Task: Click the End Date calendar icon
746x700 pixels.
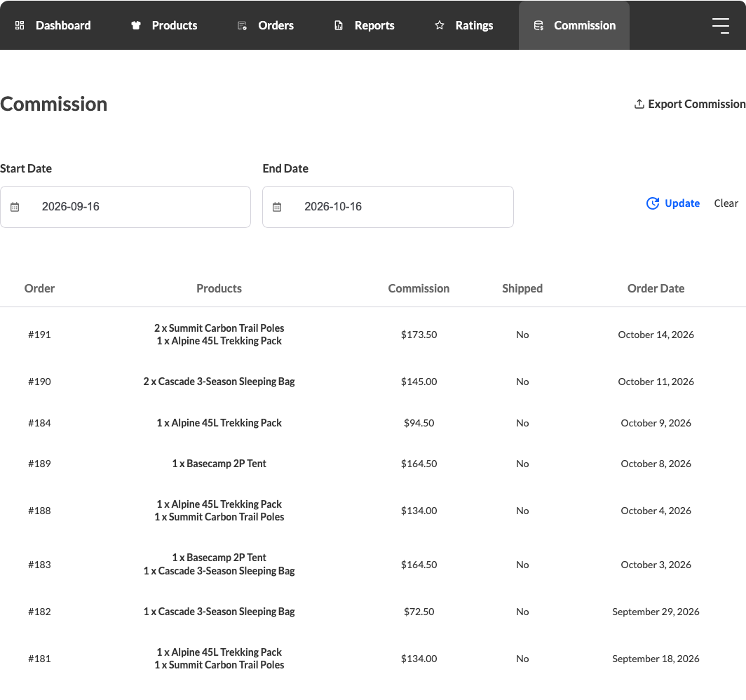Action: 277,207
